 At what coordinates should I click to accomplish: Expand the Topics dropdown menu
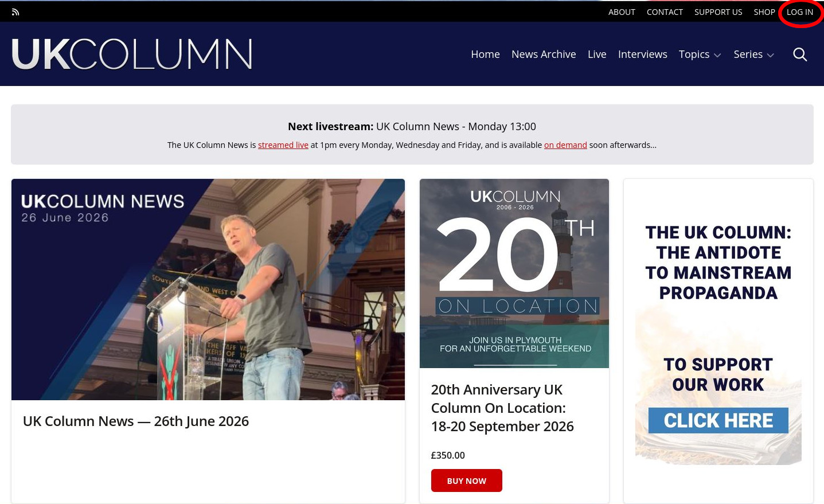[x=700, y=54]
